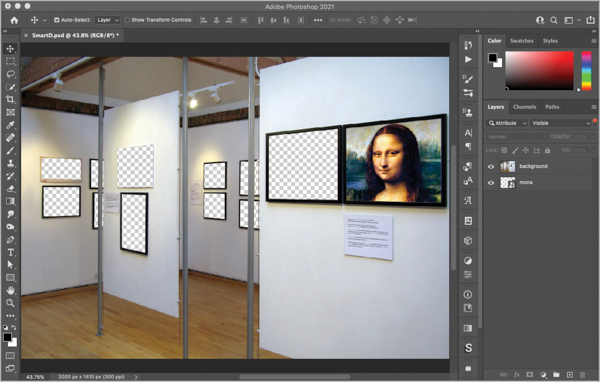This screenshot has width=600, height=382.
Task: Toggle the layer filter red switch
Action: click(595, 122)
